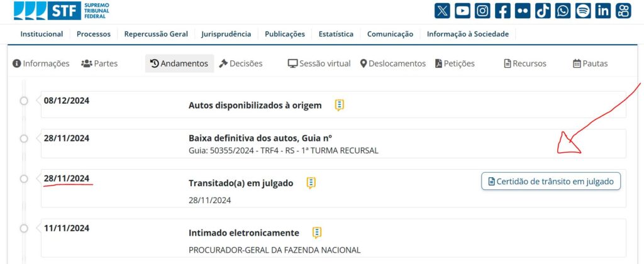Open the Processos menu

pos(94,34)
